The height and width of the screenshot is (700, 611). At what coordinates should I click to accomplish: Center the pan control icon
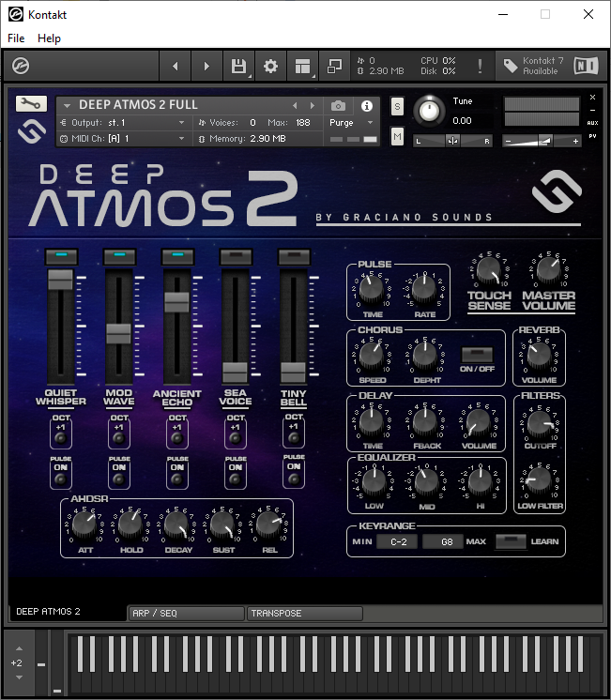[452, 141]
